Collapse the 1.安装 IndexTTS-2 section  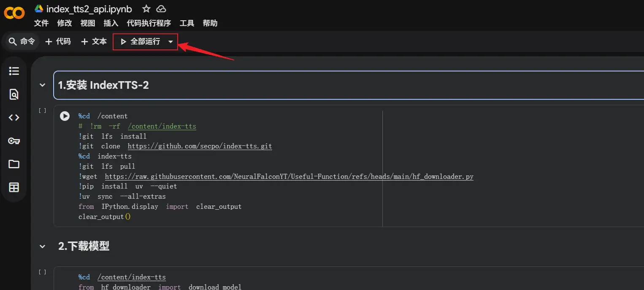pos(42,85)
